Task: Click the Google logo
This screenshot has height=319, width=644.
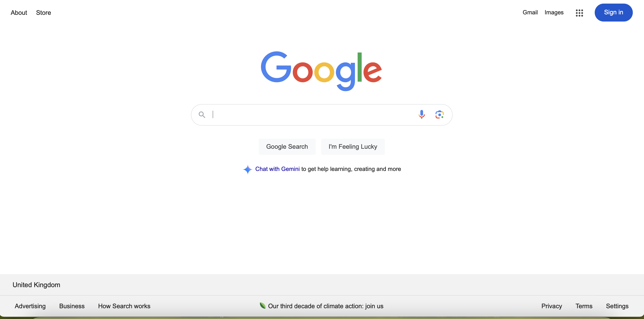Action: tap(321, 71)
